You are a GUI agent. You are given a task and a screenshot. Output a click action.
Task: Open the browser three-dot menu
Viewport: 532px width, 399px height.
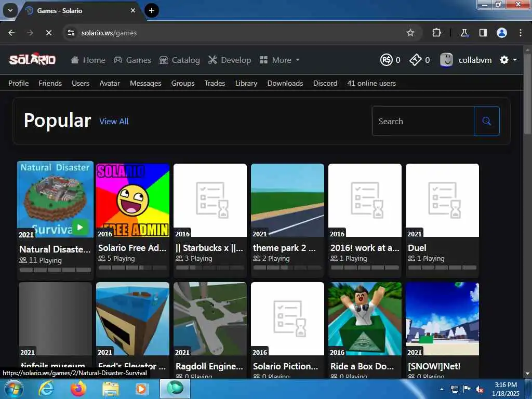(x=521, y=33)
